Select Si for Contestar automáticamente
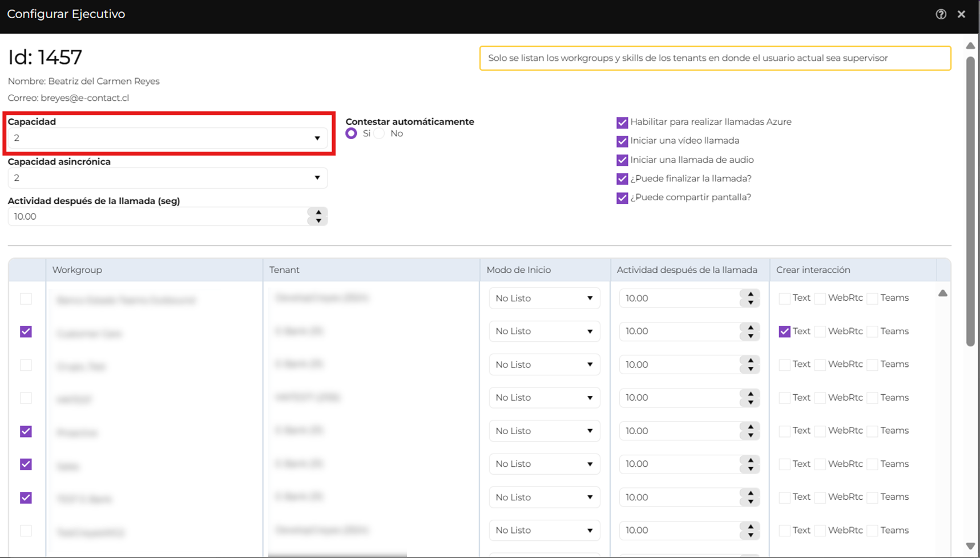The width and height of the screenshot is (980, 558). click(x=352, y=134)
